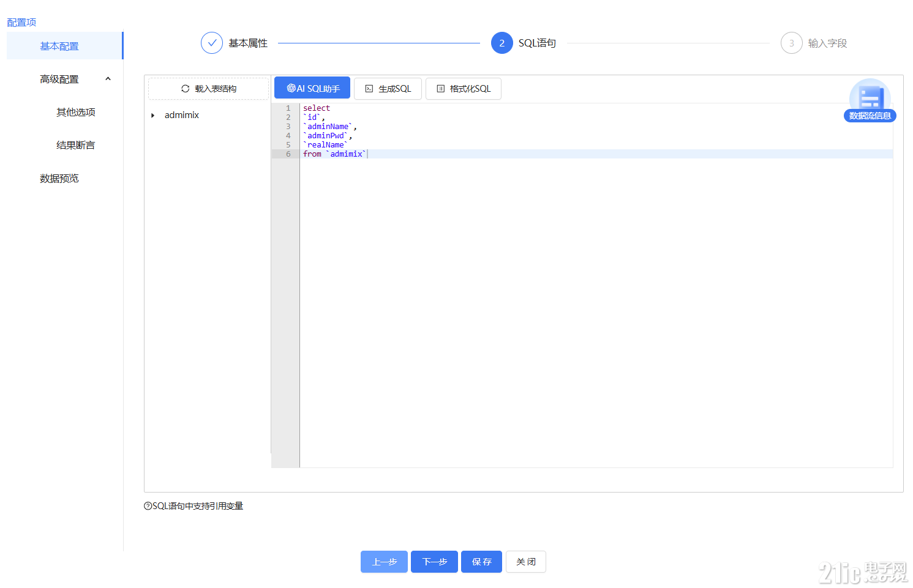Go back with 上一步 button
Viewport: 913px width, 588px height.
pyautogui.click(x=384, y=562)
